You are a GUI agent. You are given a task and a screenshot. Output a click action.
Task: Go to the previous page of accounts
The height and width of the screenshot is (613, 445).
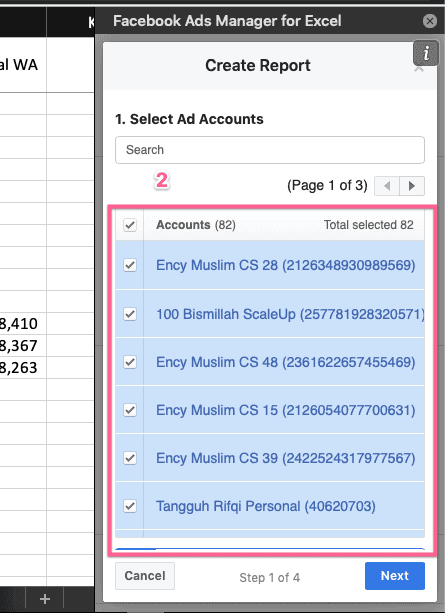[387, 186]
